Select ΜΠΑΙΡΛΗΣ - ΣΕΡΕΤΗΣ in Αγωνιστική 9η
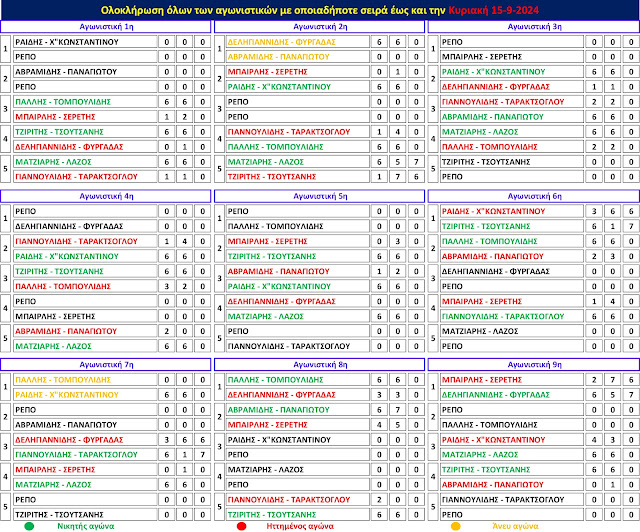The height and width of the screenshot is (532, 640). pyautogui.click(x=512, y=380)
